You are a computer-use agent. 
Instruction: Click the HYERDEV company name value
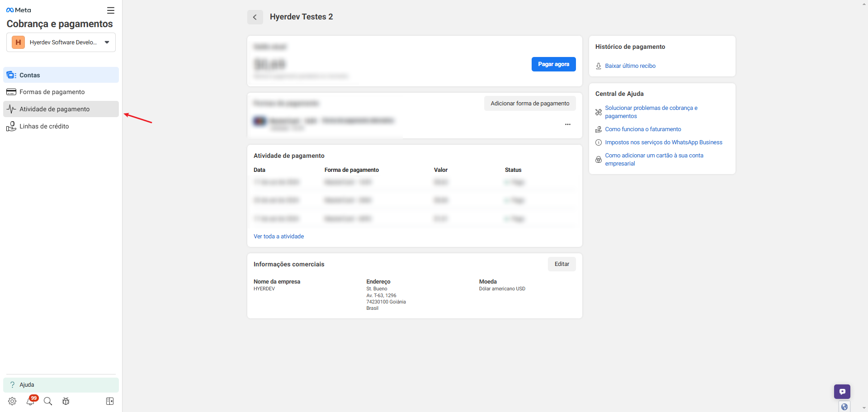(x=264, y=289)
